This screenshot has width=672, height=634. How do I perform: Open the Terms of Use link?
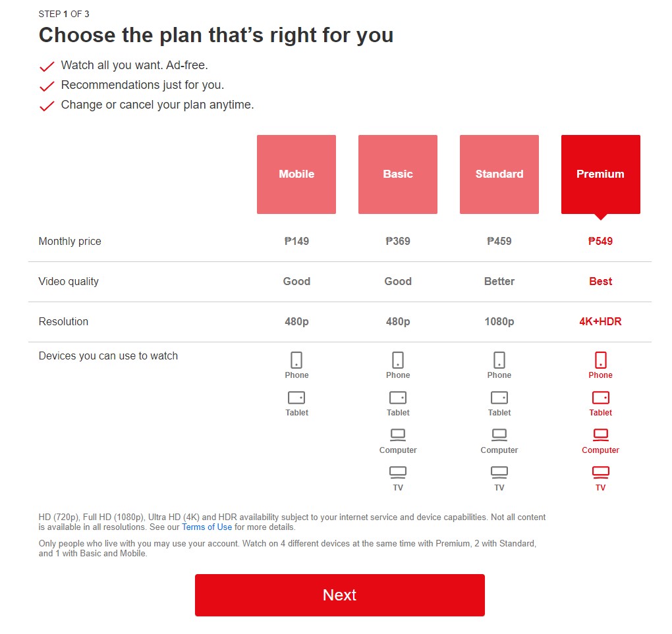coord(207,527)
